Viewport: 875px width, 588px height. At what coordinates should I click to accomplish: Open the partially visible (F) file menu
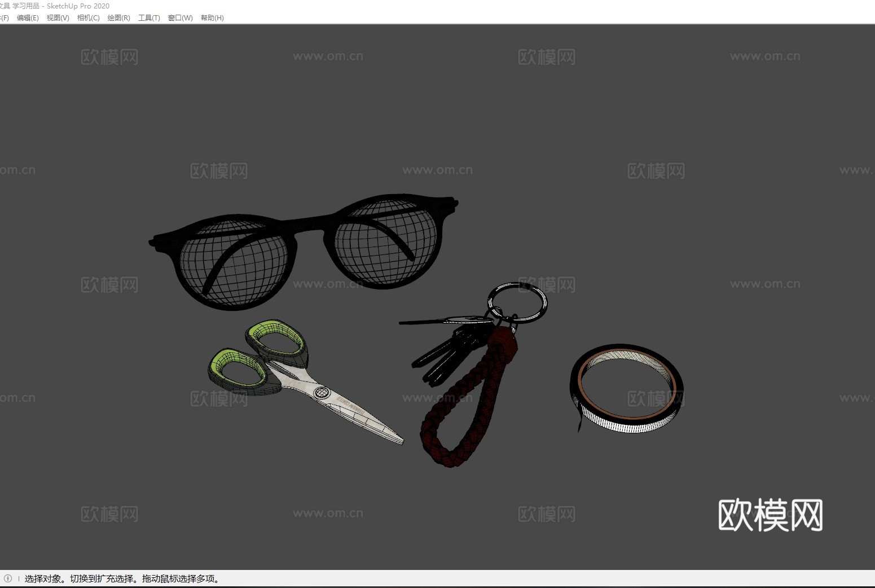click(4, 18)
